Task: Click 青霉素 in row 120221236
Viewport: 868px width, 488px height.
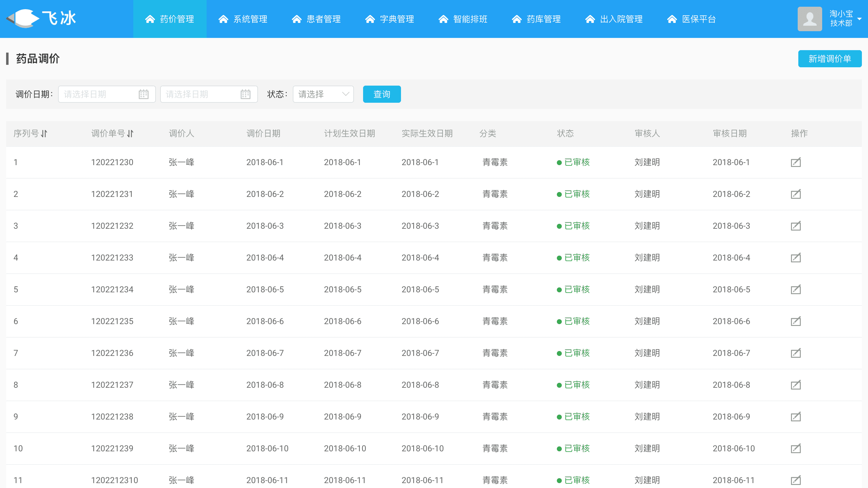Action: 495,353
